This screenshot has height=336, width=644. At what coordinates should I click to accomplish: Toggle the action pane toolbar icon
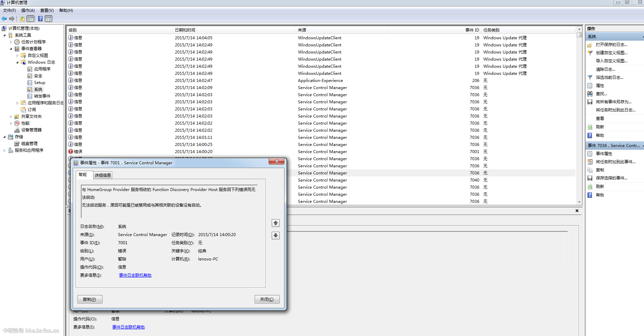tap(49, 19)
